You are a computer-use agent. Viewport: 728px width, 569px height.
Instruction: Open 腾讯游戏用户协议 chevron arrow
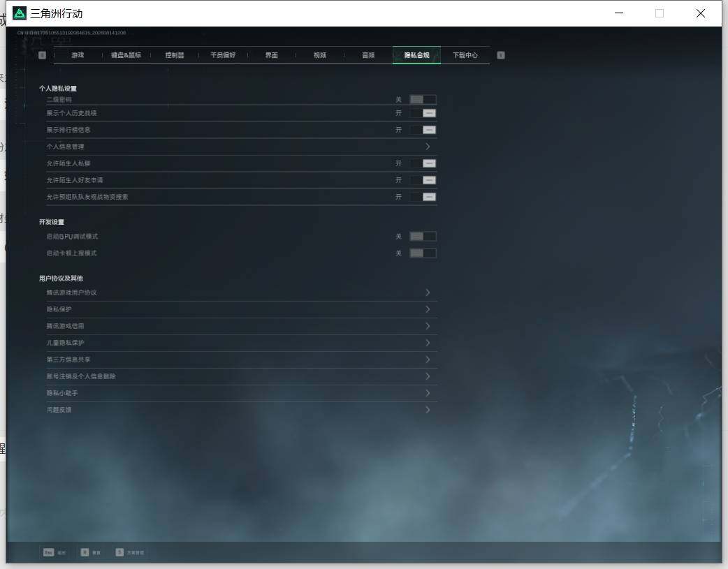(428, 293)
